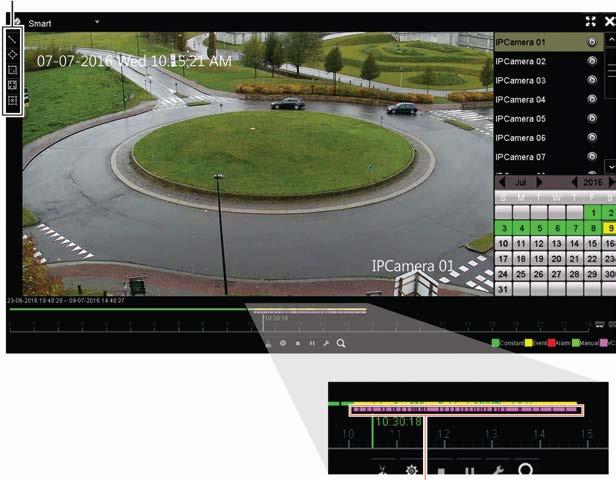Click the camera list scrollbar thumb
Image resolution: width=616 pixels, height=480 pixels.
coord(611,74)
